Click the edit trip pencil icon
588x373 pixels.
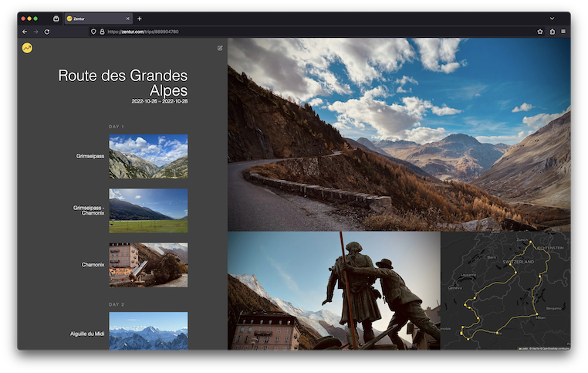pyautogui.click(x=220, y=48)
